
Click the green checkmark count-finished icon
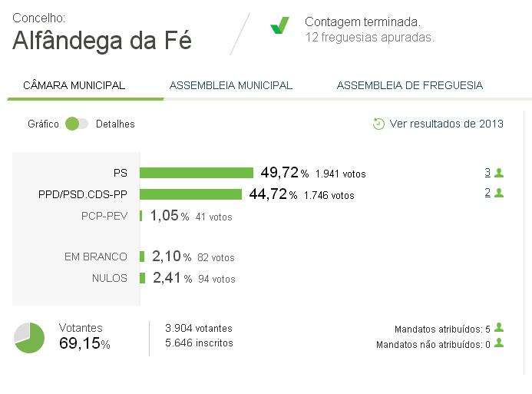pos(279,25)
